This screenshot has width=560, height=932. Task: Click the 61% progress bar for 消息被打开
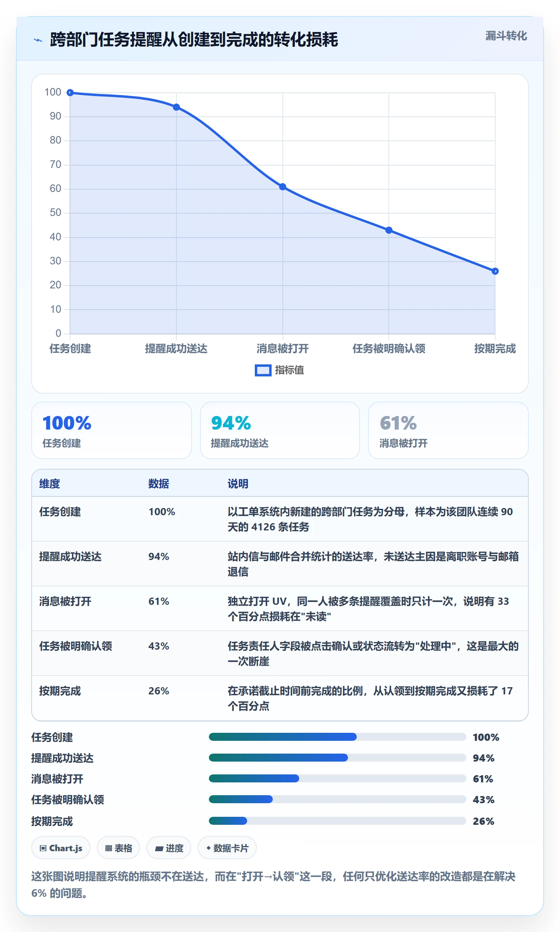pyautogui.click(x=338, y=778)
